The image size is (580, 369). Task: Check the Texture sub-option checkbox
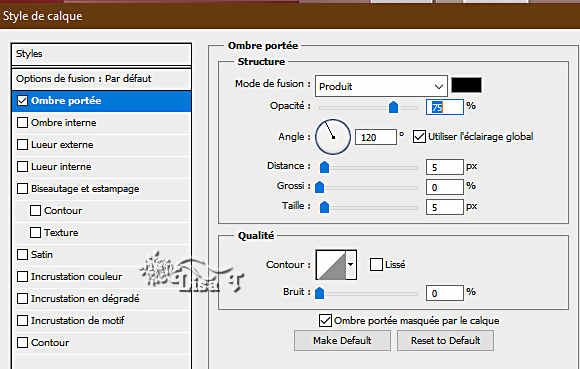point(36,233)
